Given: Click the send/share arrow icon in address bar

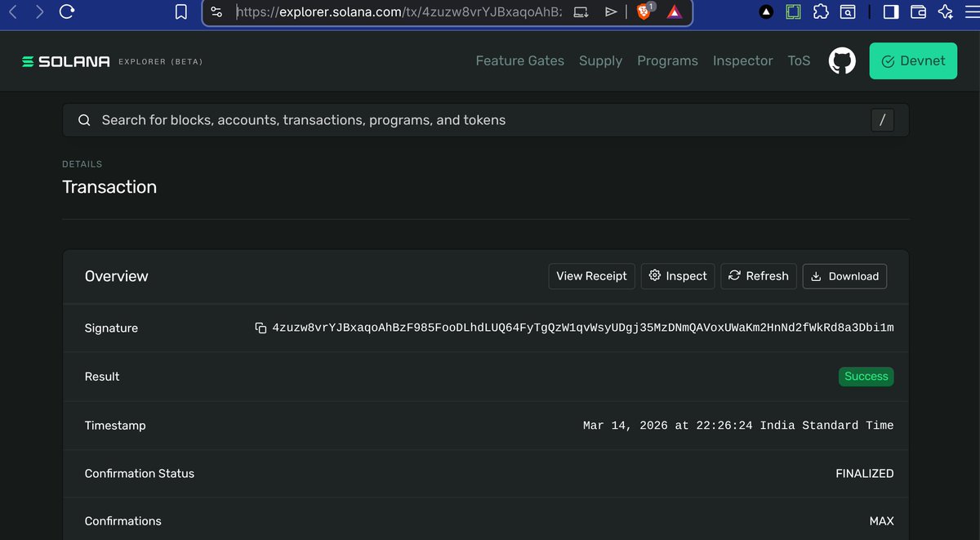Looking at the screenshot, I should click(x=611, y=12).
